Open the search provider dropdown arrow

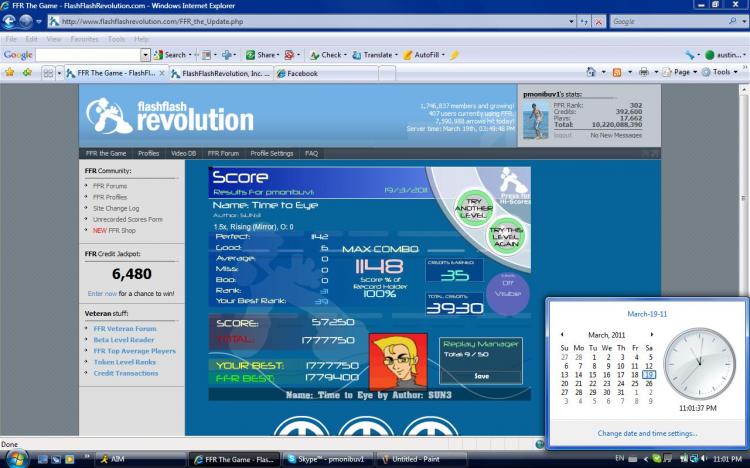(744, 22)
